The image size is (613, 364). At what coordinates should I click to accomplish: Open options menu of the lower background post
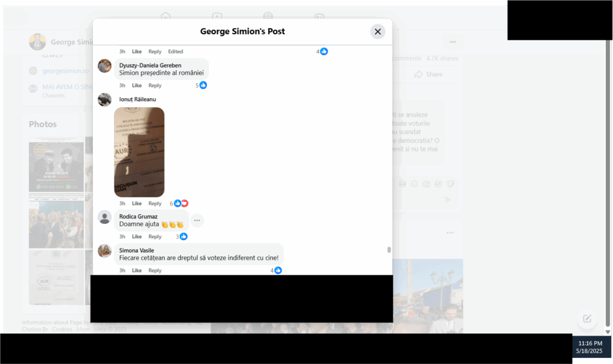[450, 233]
